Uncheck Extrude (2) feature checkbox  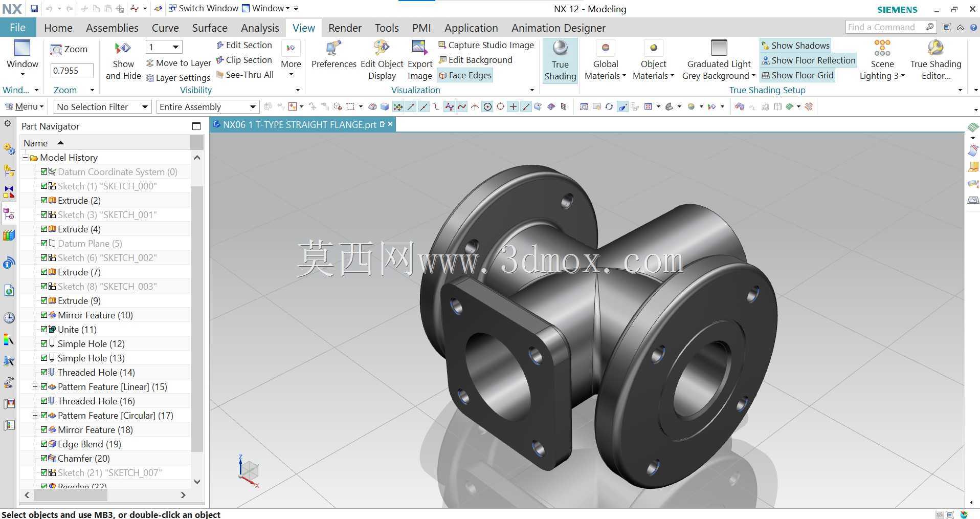(x=44, y=200)
